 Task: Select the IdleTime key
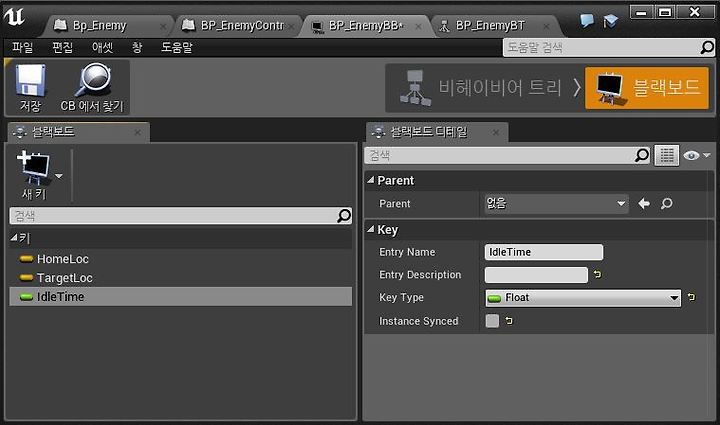(x=180, y=296)
